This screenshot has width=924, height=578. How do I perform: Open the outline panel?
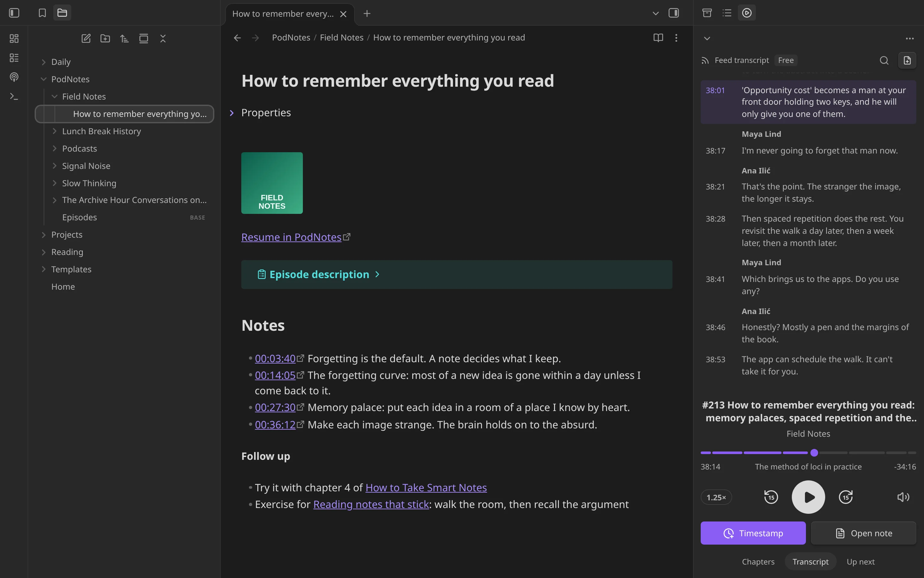(x=727, y=13)
